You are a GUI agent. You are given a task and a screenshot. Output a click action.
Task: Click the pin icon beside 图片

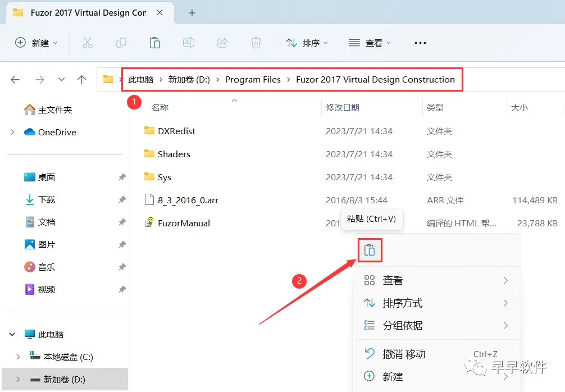coord(122,244)
